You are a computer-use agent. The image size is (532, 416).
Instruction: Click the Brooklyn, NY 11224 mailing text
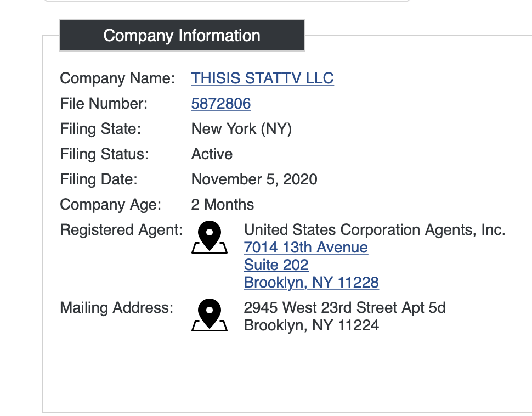(311, 325)
